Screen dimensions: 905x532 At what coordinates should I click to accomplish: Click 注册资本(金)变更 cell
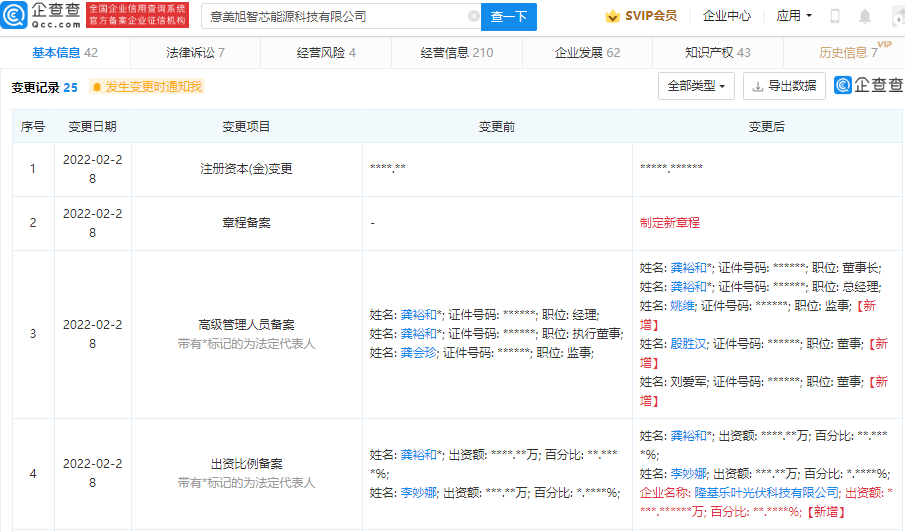coord(246,169)
